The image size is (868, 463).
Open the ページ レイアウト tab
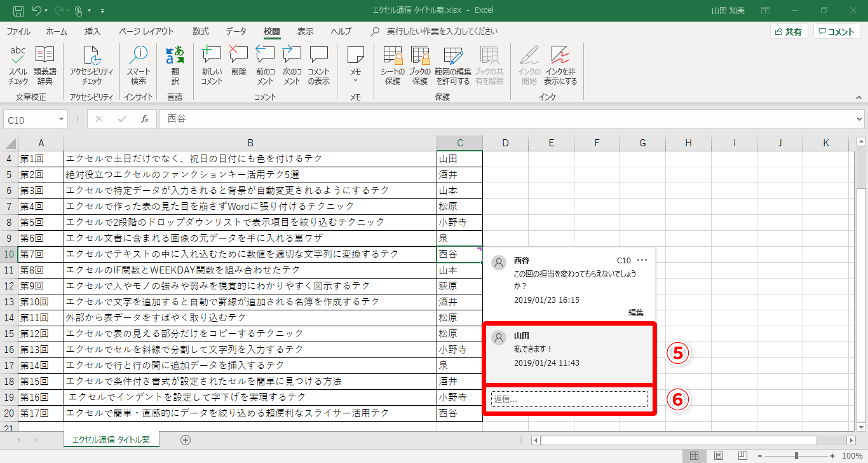pyautogui.click(x=146, y=31)
